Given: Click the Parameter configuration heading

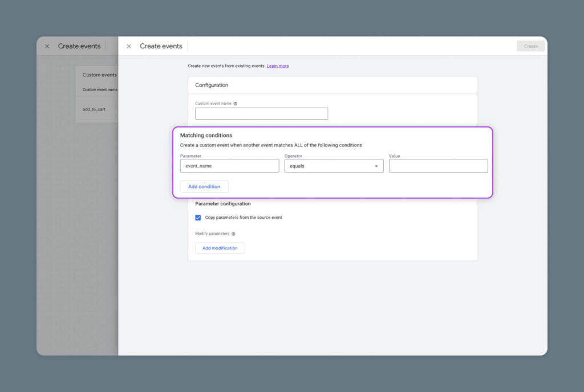Looking at the screenshot, I should [222, 203].
